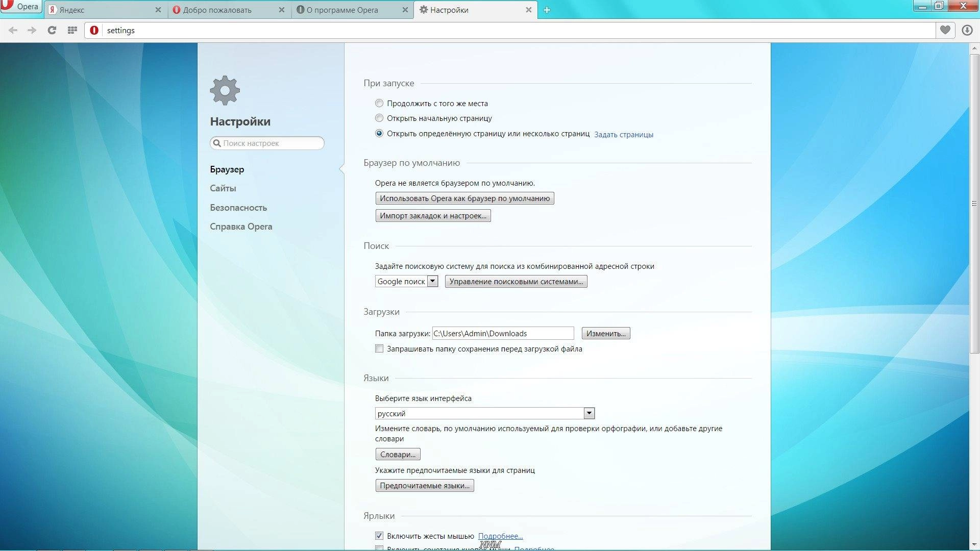
Task: Click Задать страницы link
Action: 624,135
